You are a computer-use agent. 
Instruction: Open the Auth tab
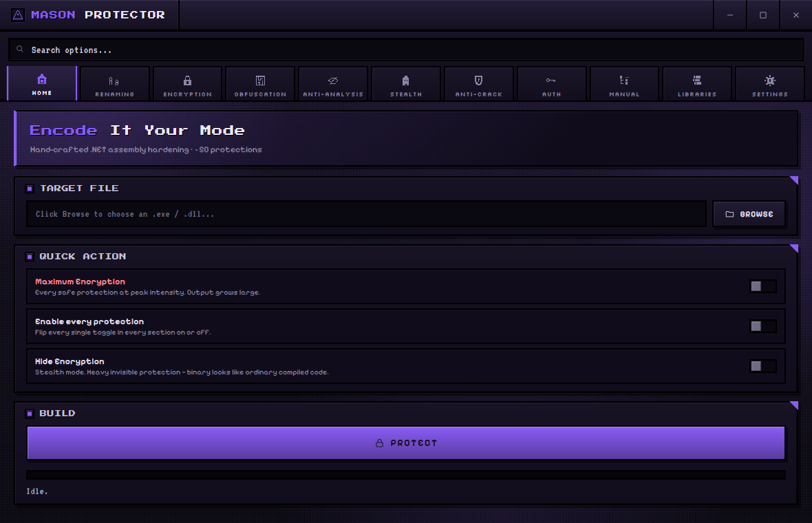551,83
